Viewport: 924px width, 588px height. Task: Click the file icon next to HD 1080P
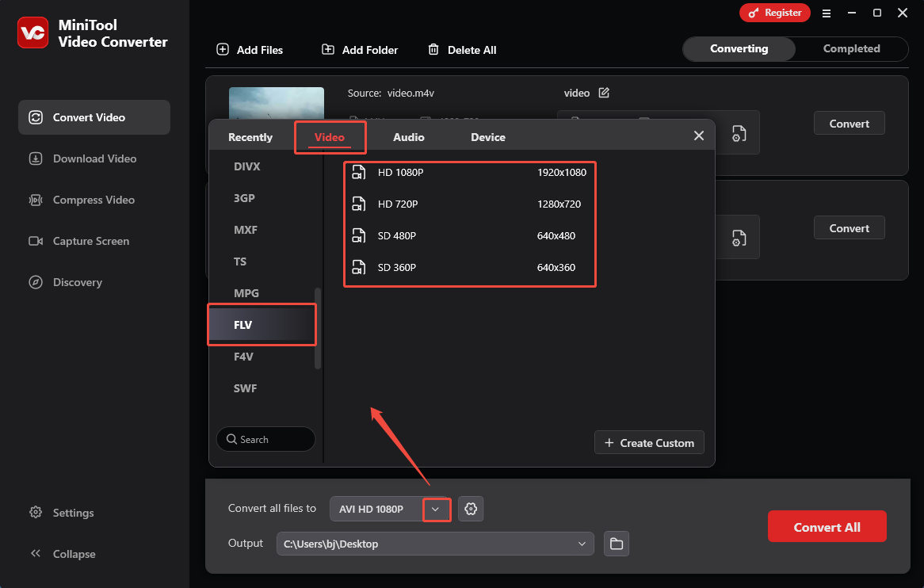(x=358, y=172)
